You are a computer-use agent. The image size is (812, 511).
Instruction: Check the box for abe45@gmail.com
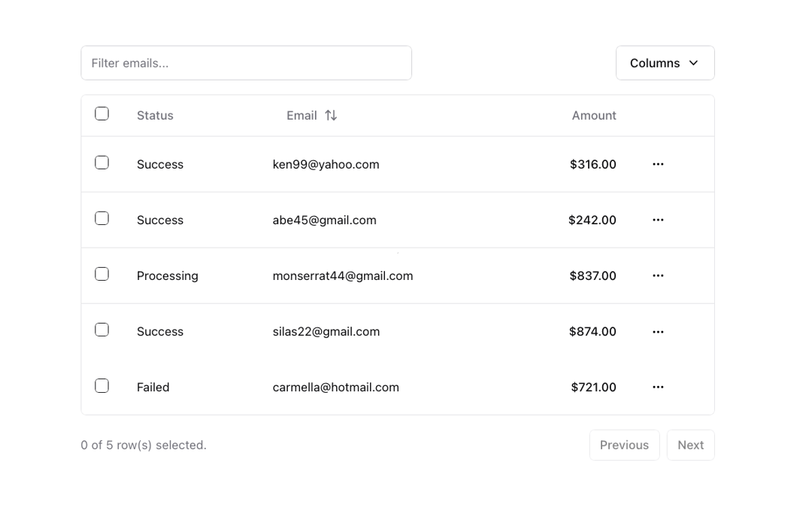tap(102, 218)
